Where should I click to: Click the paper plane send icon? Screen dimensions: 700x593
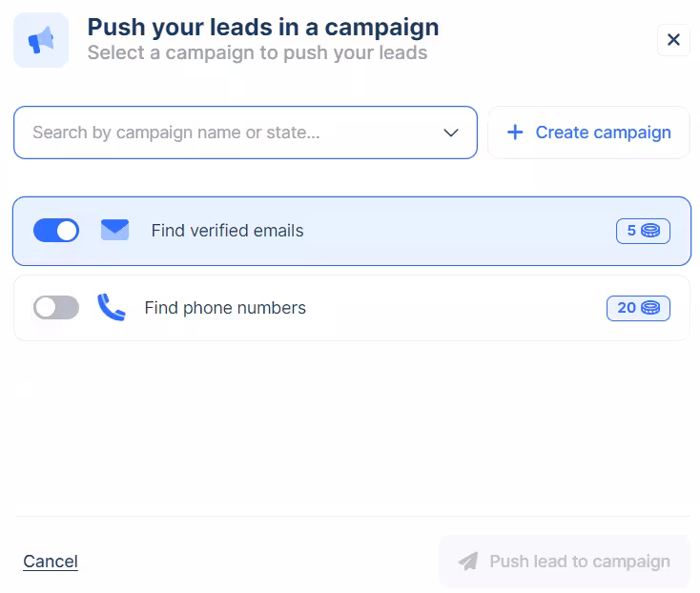tap(468, 562)
